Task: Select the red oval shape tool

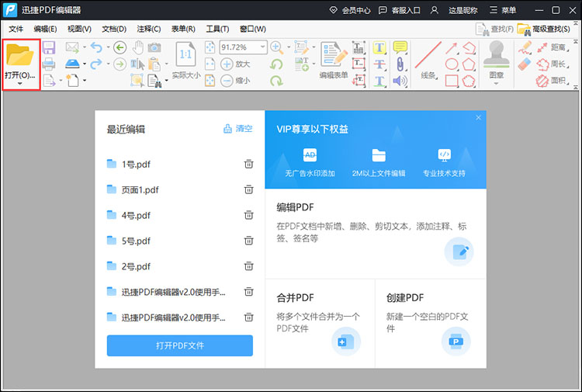Action: [x=452, y=64]
